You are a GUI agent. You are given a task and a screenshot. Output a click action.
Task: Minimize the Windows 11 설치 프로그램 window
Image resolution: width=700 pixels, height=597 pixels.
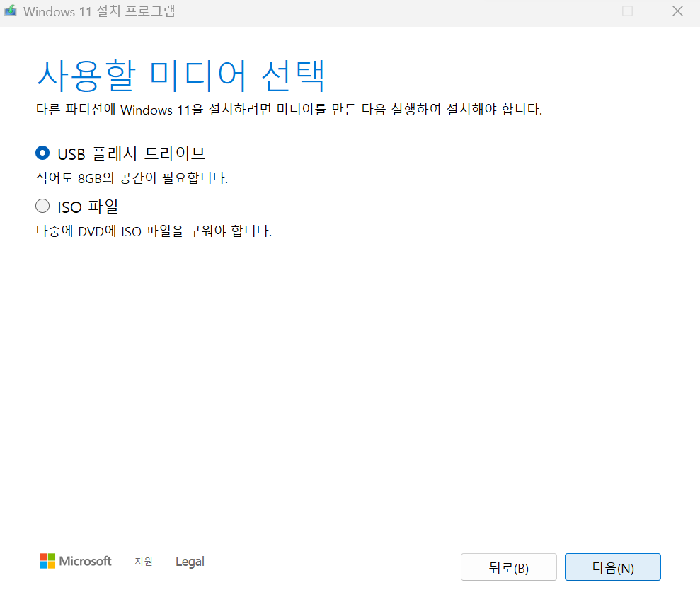(x=578, y=11)
